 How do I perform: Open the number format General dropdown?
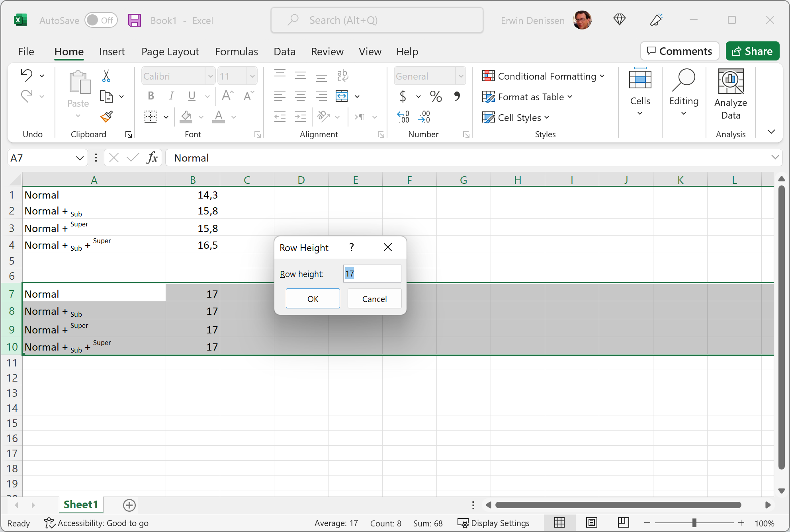coord(461,76)
